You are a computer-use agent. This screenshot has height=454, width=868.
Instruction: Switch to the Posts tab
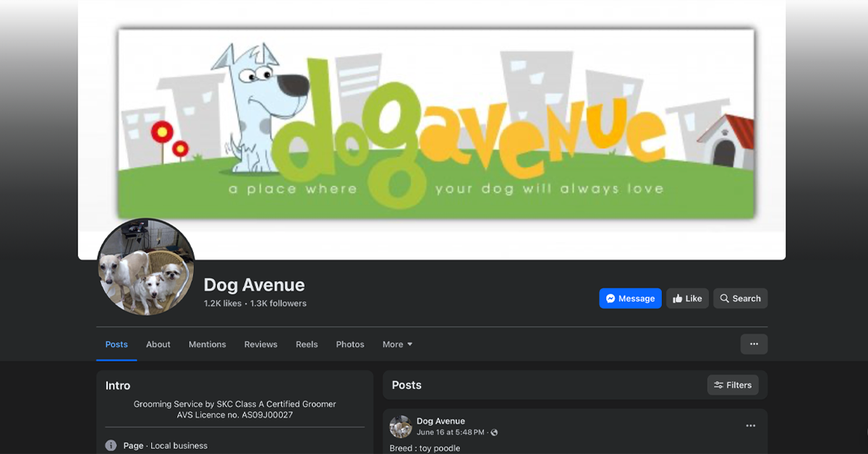point(116,344)
